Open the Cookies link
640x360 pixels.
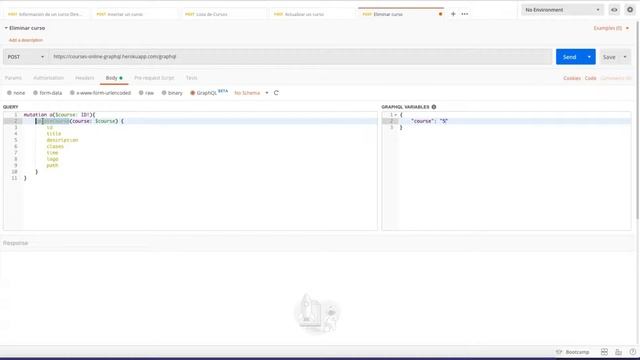tap(572, 78)
